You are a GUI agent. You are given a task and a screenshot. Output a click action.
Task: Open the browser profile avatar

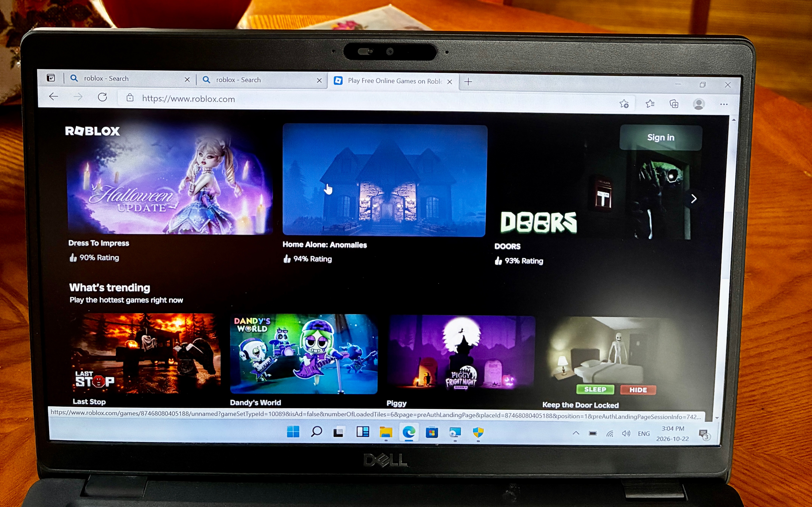(699, 104)
